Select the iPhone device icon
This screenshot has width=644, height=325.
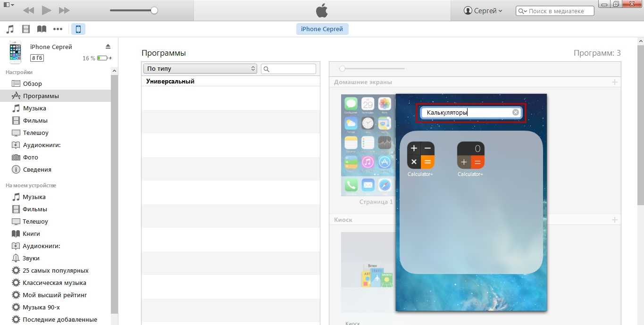pos(78,29)
